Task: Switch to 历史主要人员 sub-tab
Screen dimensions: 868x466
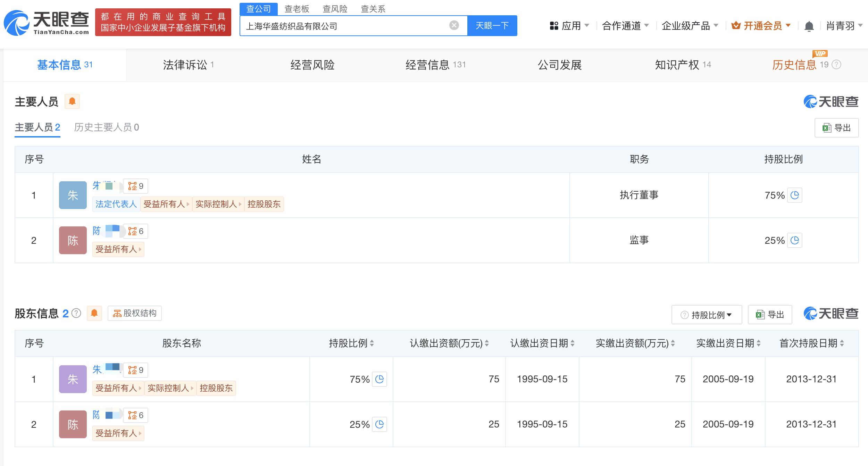Action: pos(106,127)
